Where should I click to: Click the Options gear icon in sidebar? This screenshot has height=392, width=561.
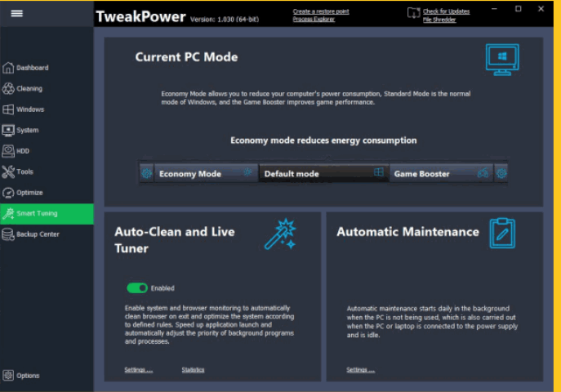8,375
